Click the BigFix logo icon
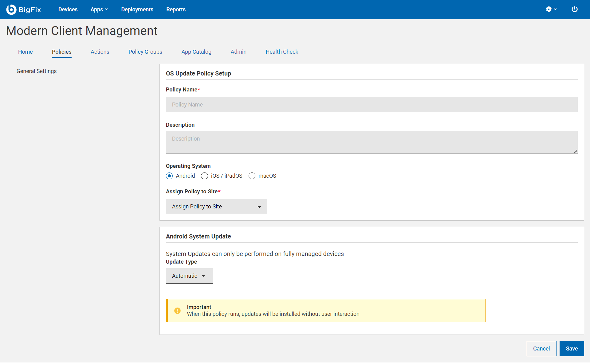This screenshot has height=364, width=590. click(11, 10)
